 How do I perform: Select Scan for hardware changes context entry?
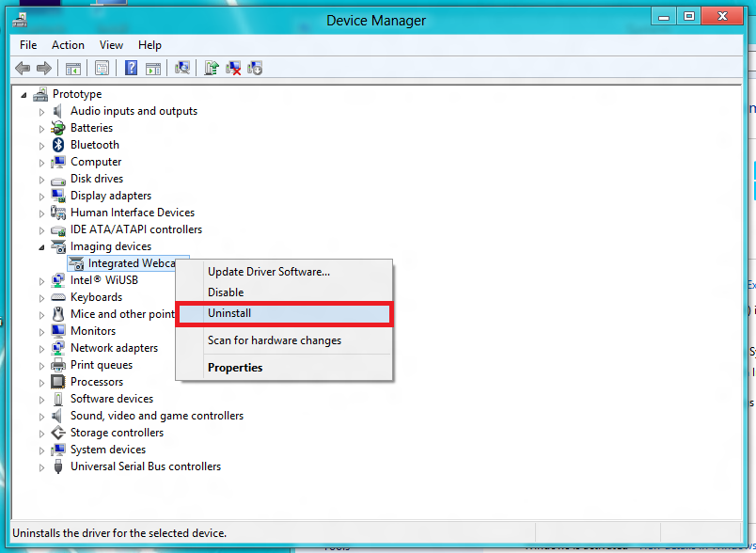tap(285, 340)
